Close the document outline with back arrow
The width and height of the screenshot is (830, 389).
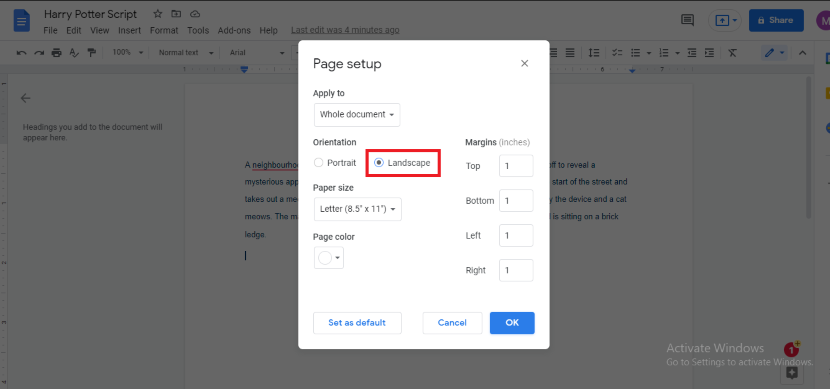pos(25,98)
